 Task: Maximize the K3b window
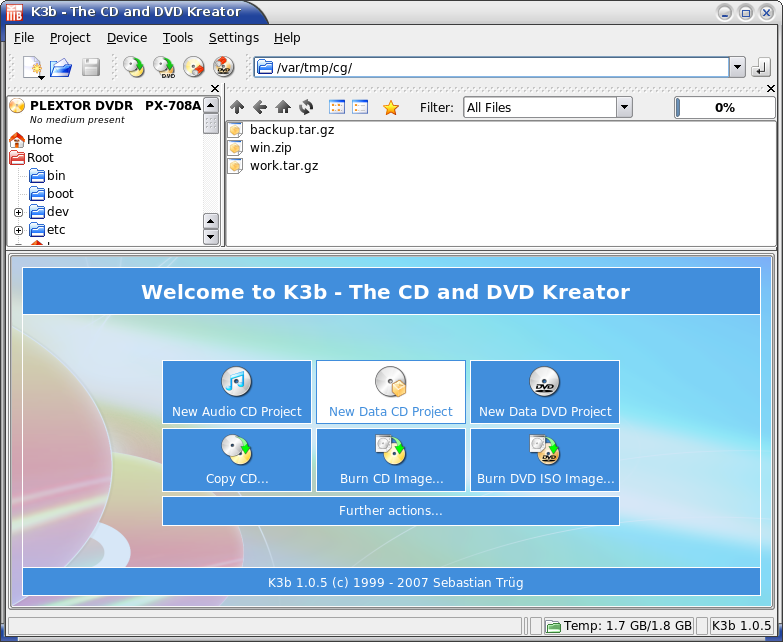746,12
